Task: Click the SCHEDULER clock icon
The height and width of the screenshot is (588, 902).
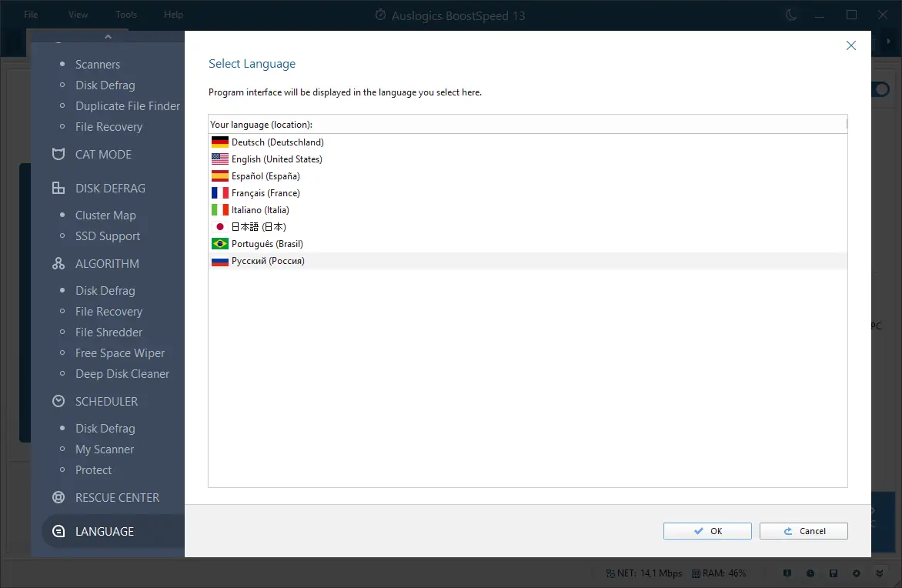Action: click(x=58, y=401)
